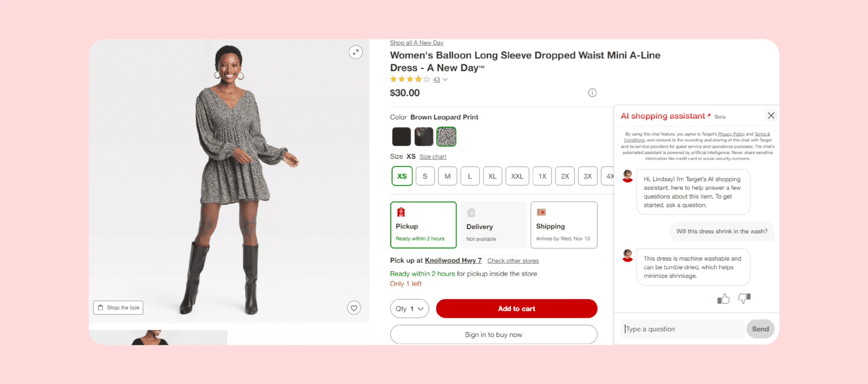Screen dimensions: 868x384
Task: Favorite the dress using the heart icon
Action: (x=354, y=308)
